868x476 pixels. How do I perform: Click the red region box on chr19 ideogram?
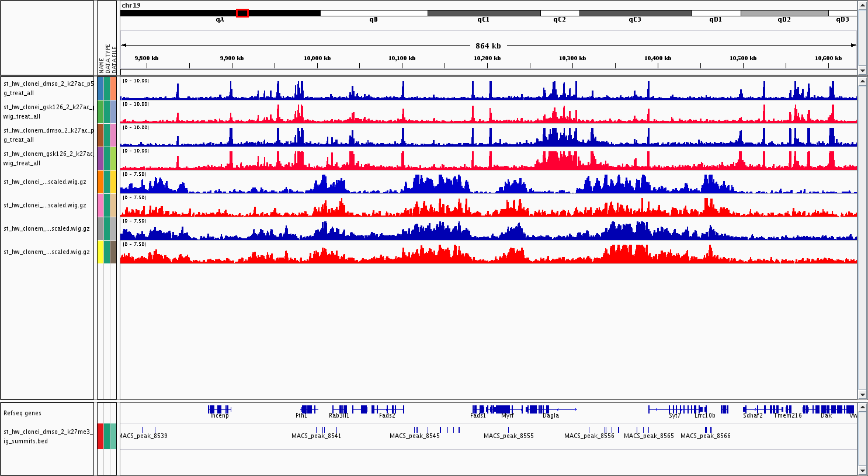pos(242,13)
